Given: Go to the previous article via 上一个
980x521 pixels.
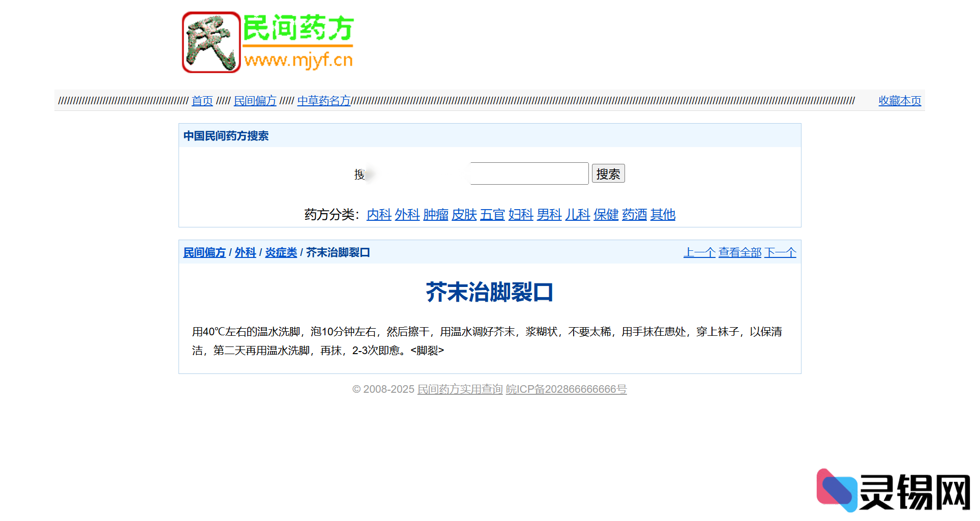Looking at the screenshot, I should [699, 252].
